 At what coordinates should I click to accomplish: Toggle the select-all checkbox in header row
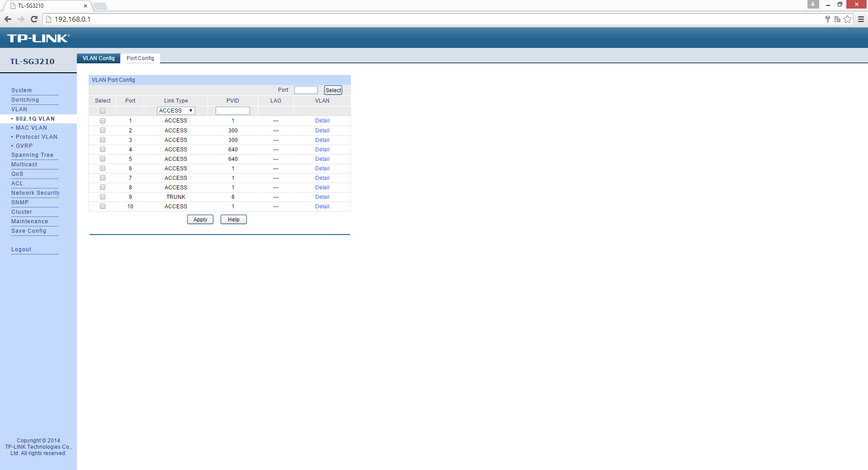point(103,111)
